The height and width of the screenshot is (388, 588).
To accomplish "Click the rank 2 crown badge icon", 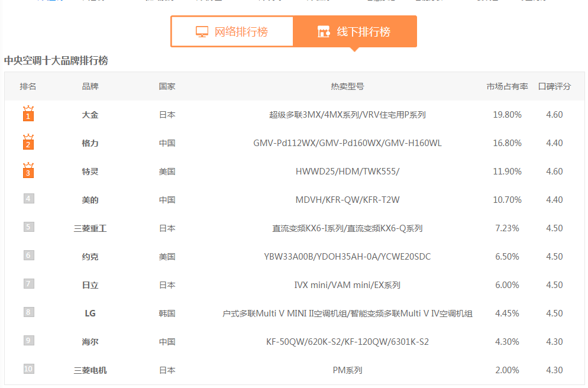I will [28, 142].
